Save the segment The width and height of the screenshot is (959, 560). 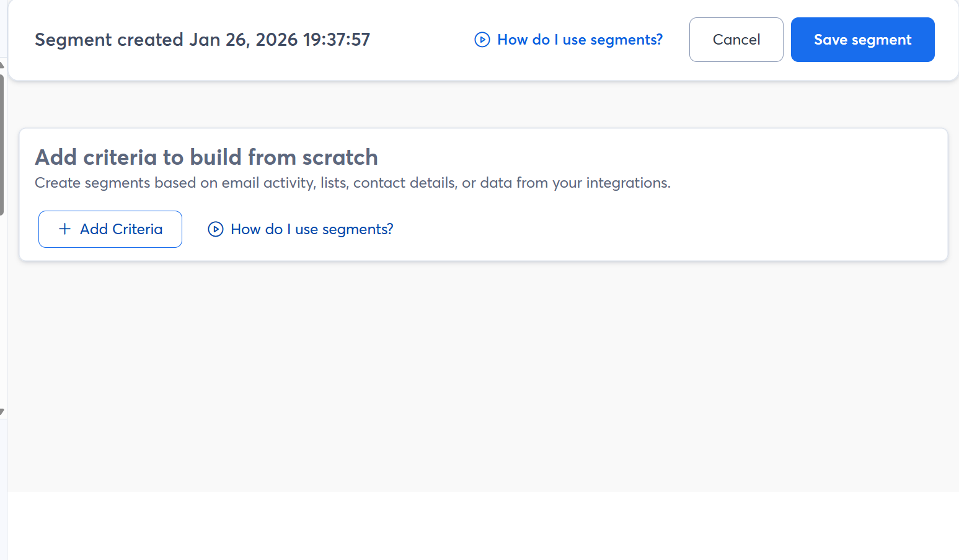click(x=862, y=40)
